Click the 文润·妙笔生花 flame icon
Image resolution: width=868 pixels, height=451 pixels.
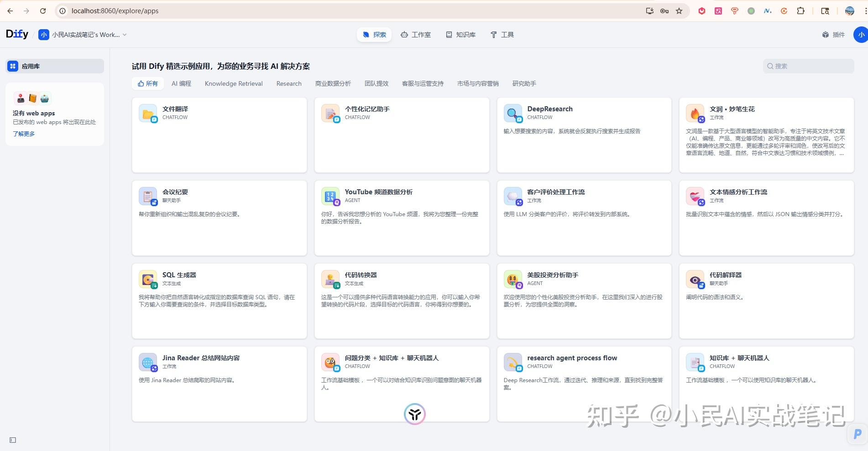[x=695, y=113]
